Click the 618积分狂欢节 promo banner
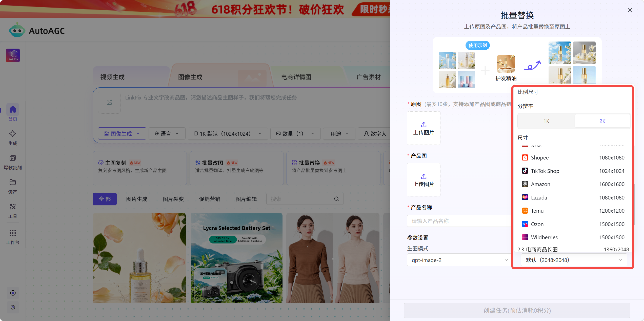Image resolution: width=644 pixels, height=321 pixels. pos(195,9)
